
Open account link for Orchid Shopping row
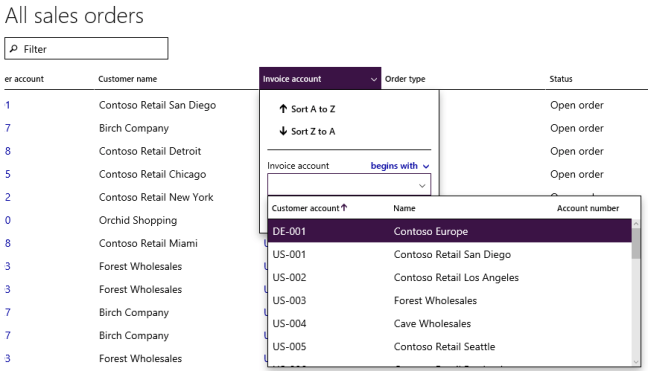[8, 220]
